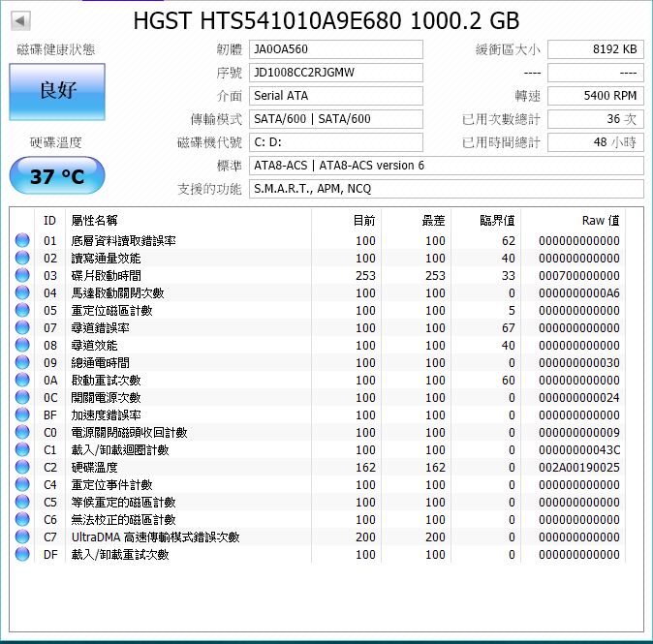Select the 開關電源次數 row name
Screen dimensions: 653x644
(106, 398)
